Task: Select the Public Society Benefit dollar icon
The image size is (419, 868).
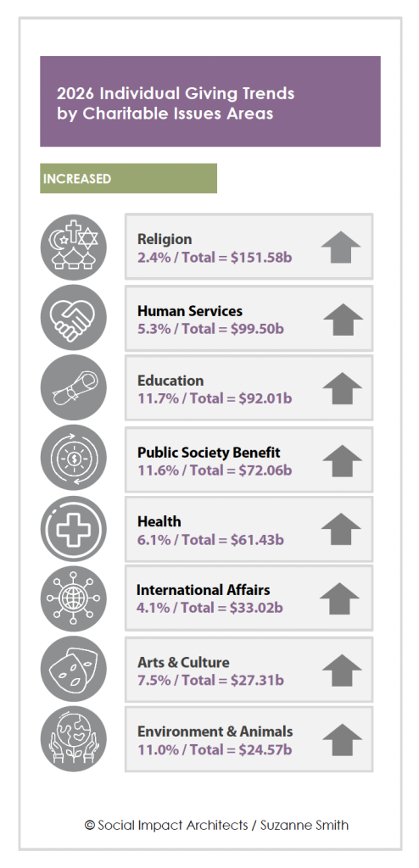Action: [74, 458]
